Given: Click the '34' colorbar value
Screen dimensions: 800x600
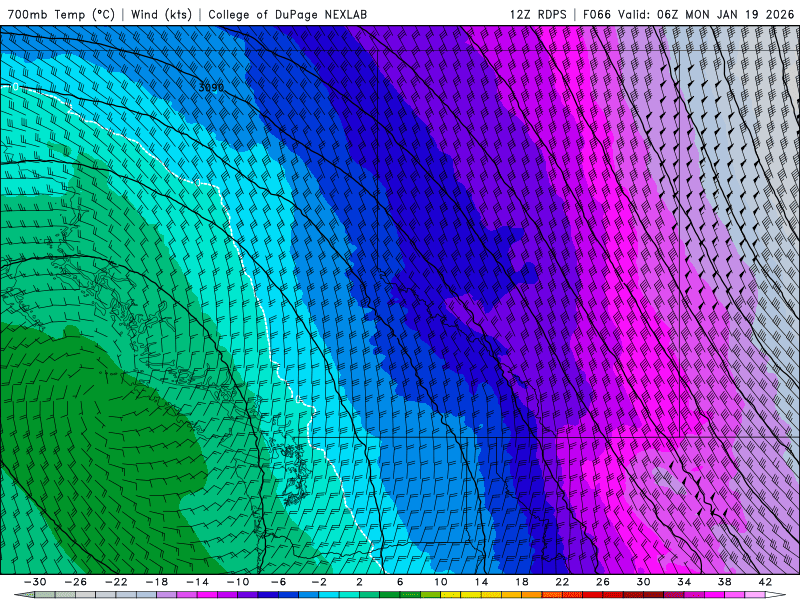Looking at the screenshot, I should click(684, 582).
